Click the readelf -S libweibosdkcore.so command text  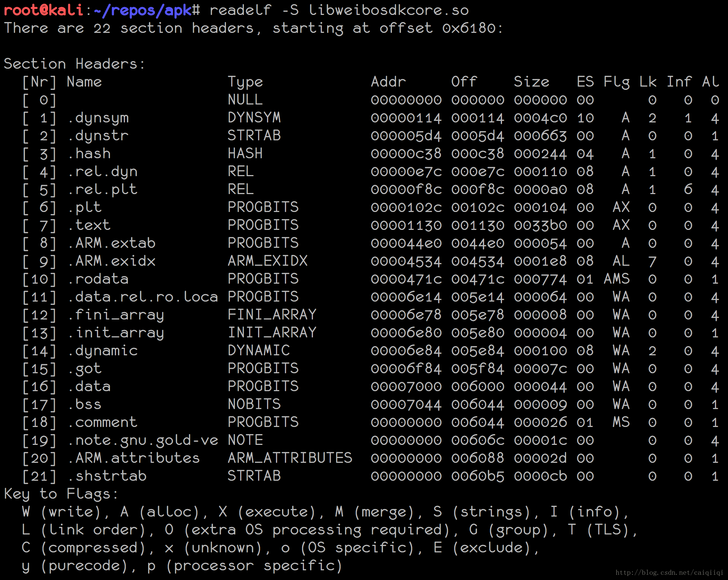click(339, 10)
